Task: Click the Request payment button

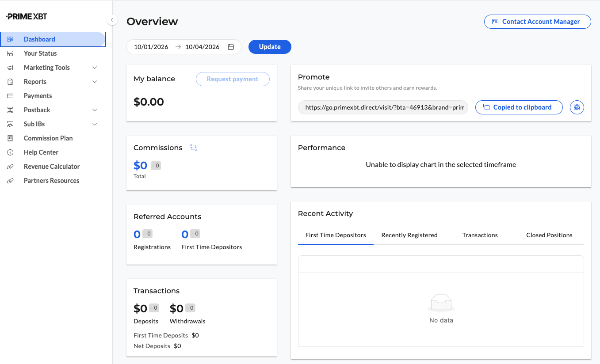Action: pyautogui.click(x=233, y=79)
